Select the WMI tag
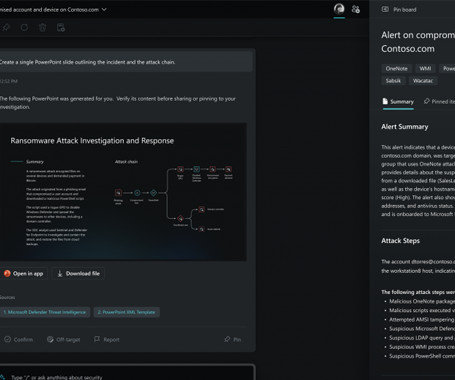455x380 pixels. point(425,68)
